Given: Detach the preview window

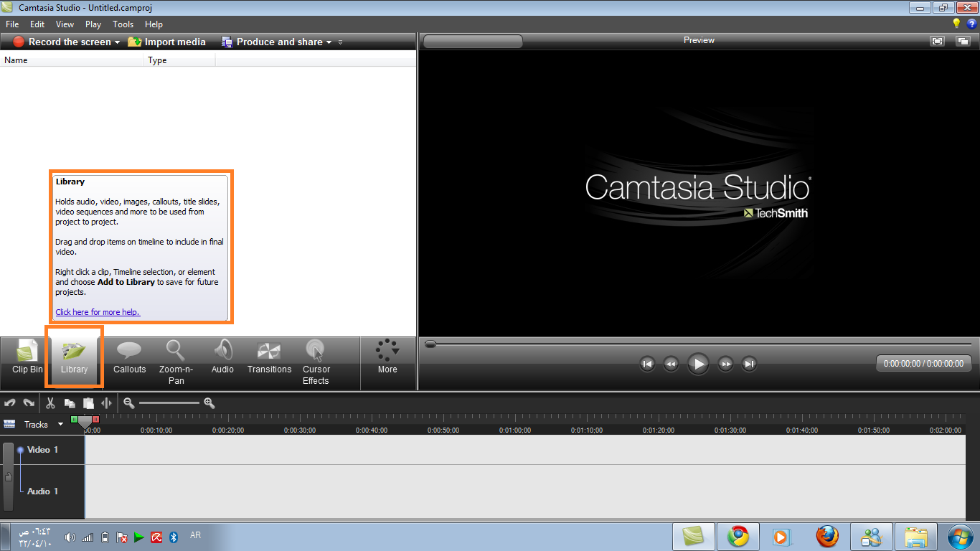Looking at the screenshot, I should [963, 41].
